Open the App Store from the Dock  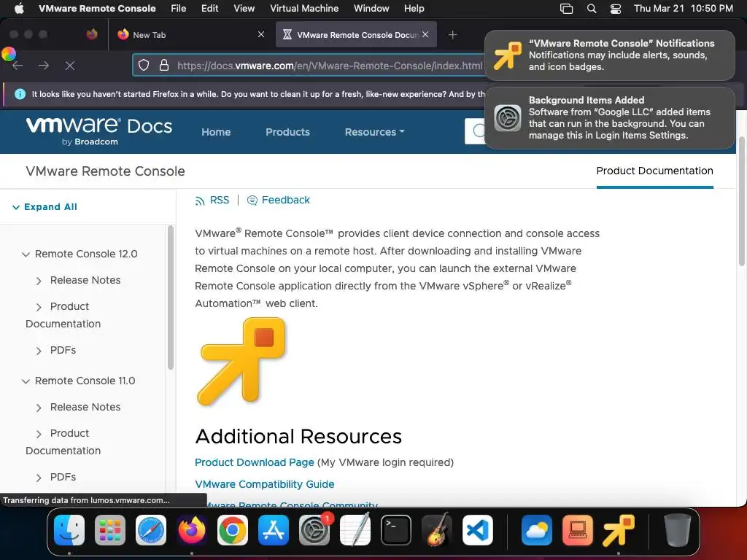[274, 530]
